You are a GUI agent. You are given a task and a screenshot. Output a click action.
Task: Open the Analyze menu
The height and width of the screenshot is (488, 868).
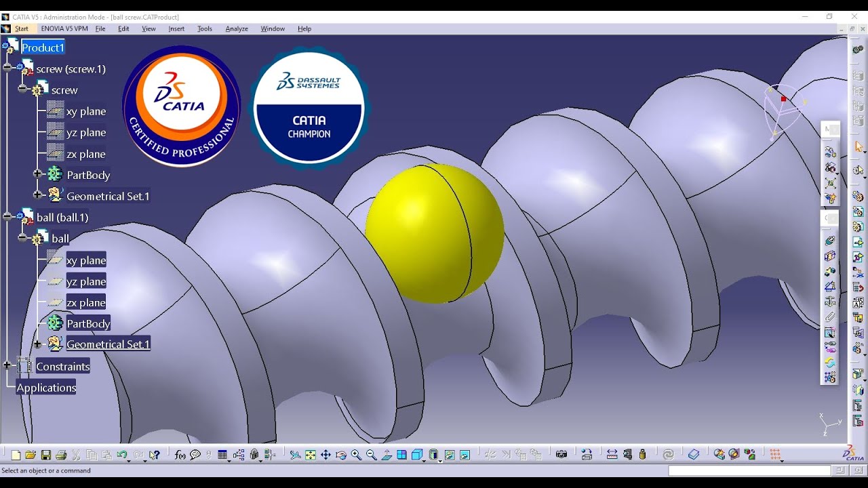point(237,28)
